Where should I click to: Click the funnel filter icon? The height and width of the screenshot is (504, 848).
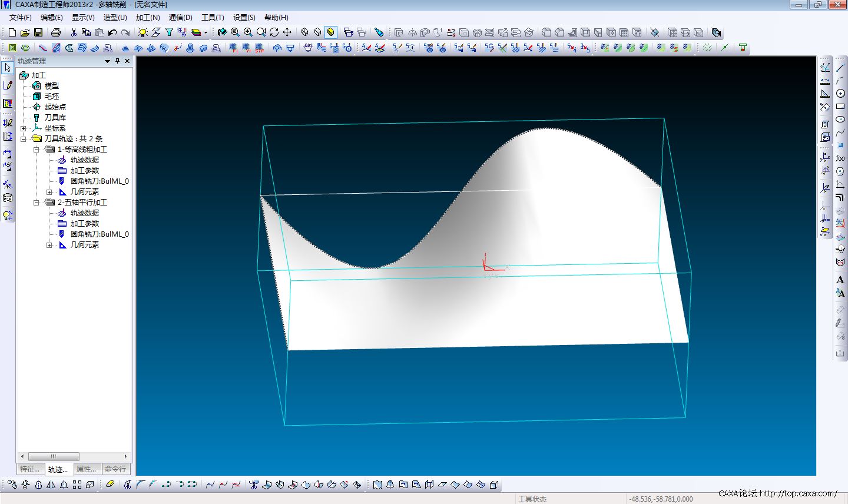[x=169, y=32]
